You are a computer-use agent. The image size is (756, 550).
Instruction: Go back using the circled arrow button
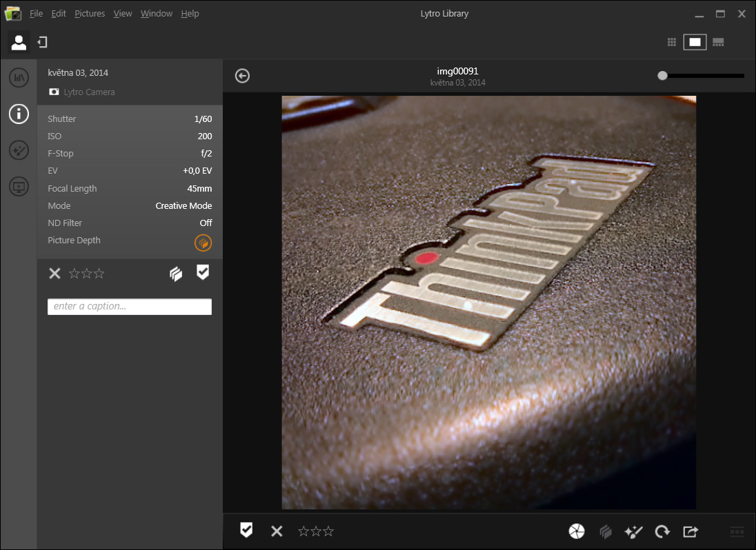pyautogui.click(x=242, y=76)
